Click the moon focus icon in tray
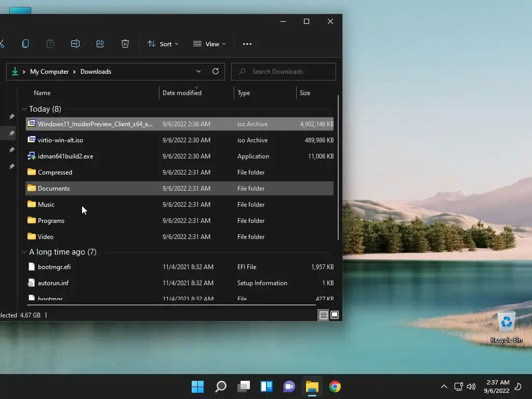Viewport: 532px width, 399px height. click(518, 387)
